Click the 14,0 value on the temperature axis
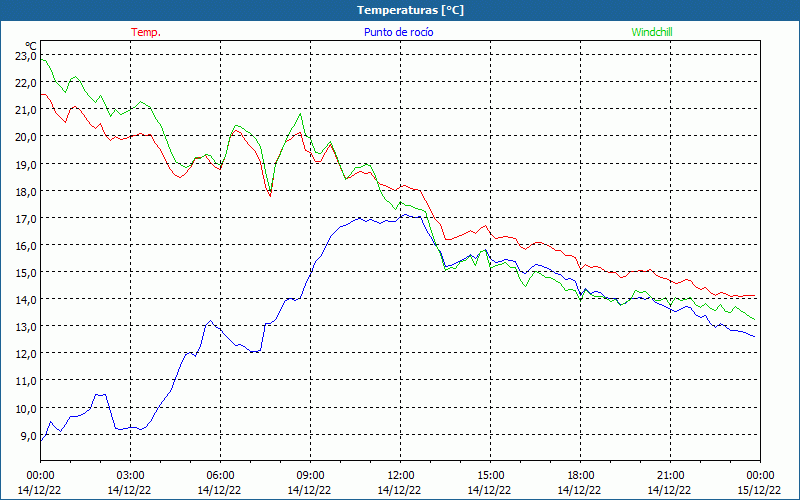This screenshot has height=500, width=800. coord(26,300)
